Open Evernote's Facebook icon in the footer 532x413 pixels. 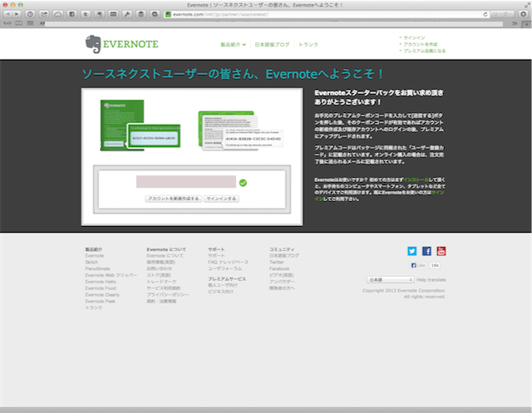tap(426, 251)
